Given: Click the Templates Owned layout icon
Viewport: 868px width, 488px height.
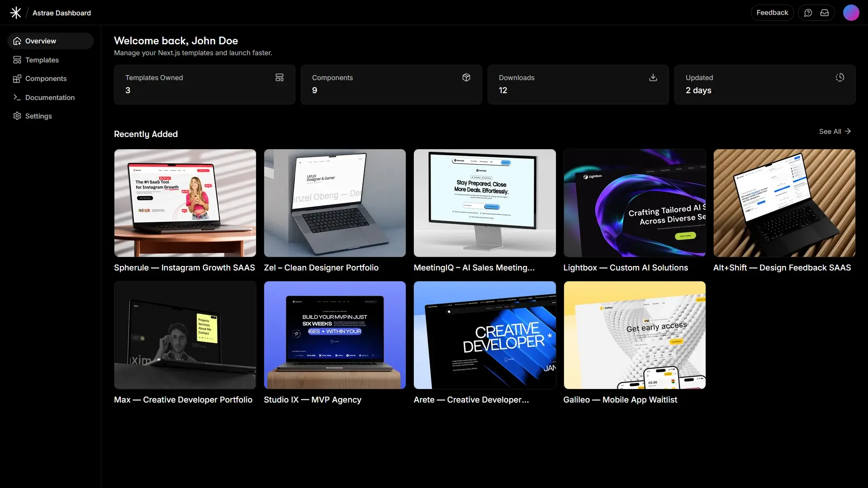Looking at the screenshot, I should (280, 78).
